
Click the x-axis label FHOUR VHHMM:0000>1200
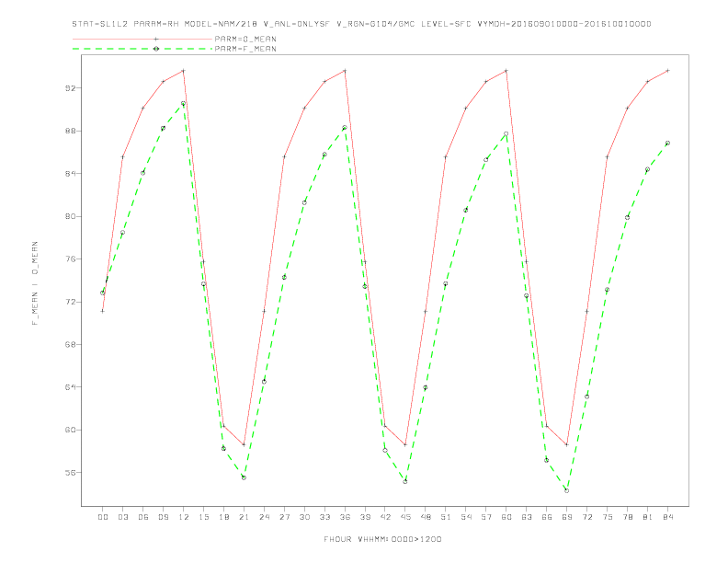[382, 539]
